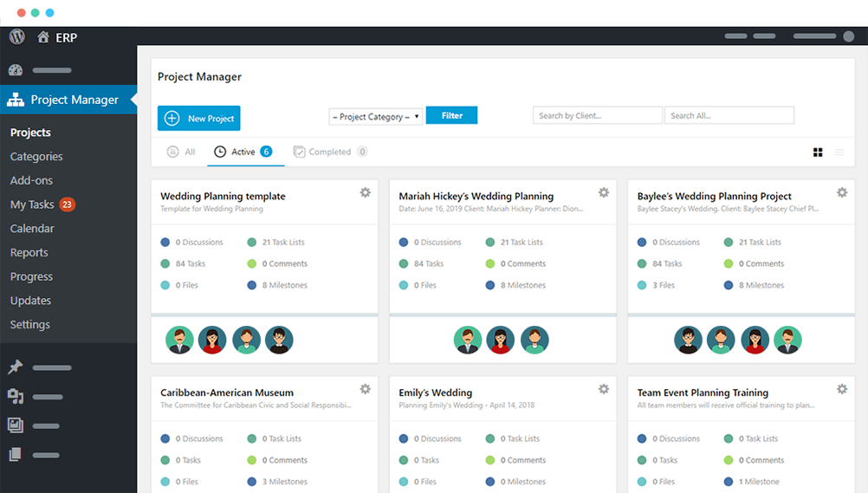Viewport: 868px width, 493px height.
Task: Click the clock icon on Active tab
Action: pos(220,152)
